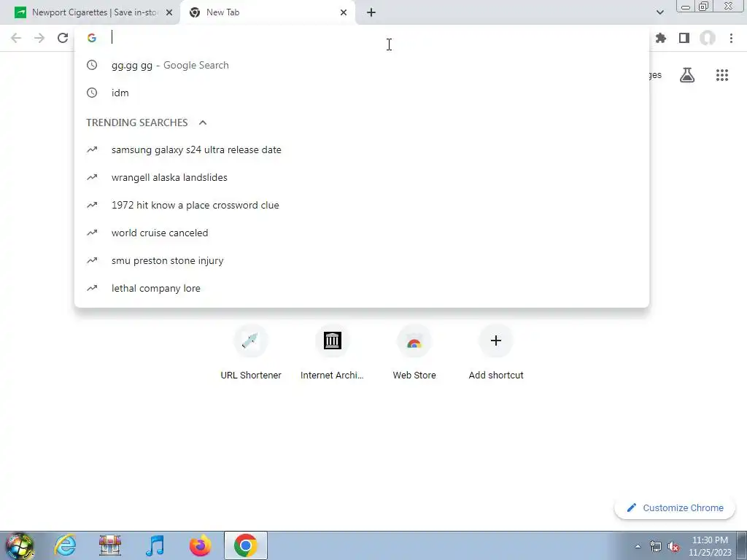The width and height of the screenshot is (747, 560).
Task: Focus the address bar text field
Action: coord(362,38)
